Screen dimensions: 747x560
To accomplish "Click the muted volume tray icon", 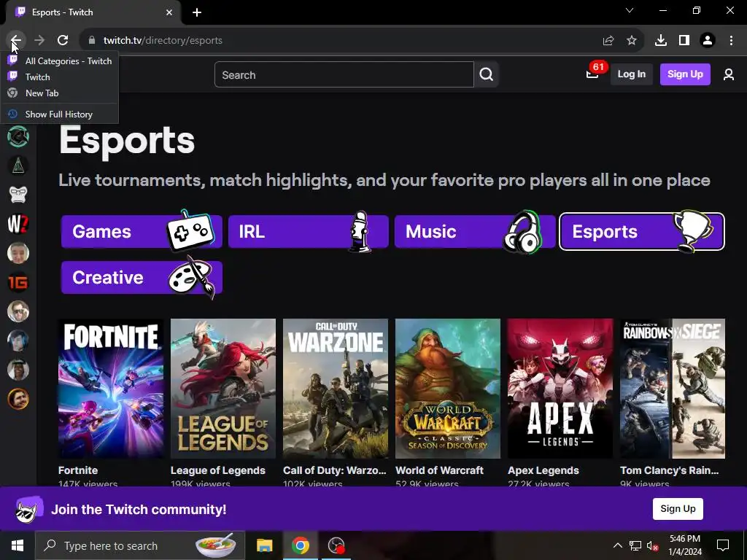I will click(652, 545).
